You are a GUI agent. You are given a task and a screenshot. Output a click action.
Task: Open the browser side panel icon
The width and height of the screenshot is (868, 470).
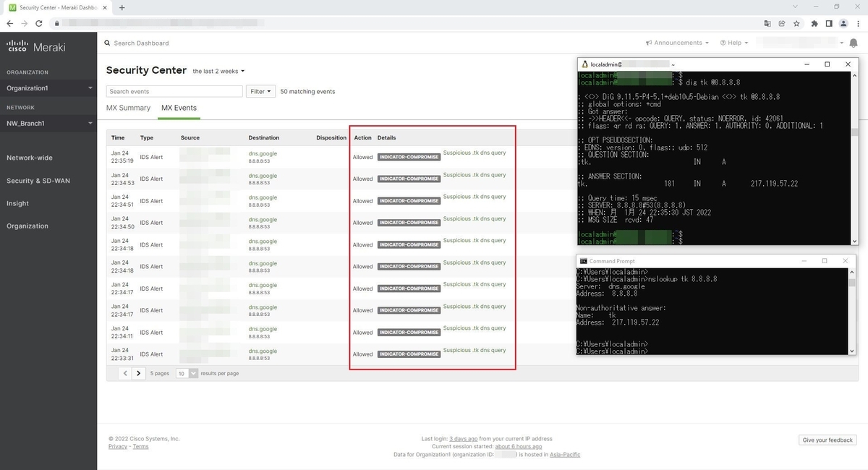pyautogui.click(x=828, y=23)
